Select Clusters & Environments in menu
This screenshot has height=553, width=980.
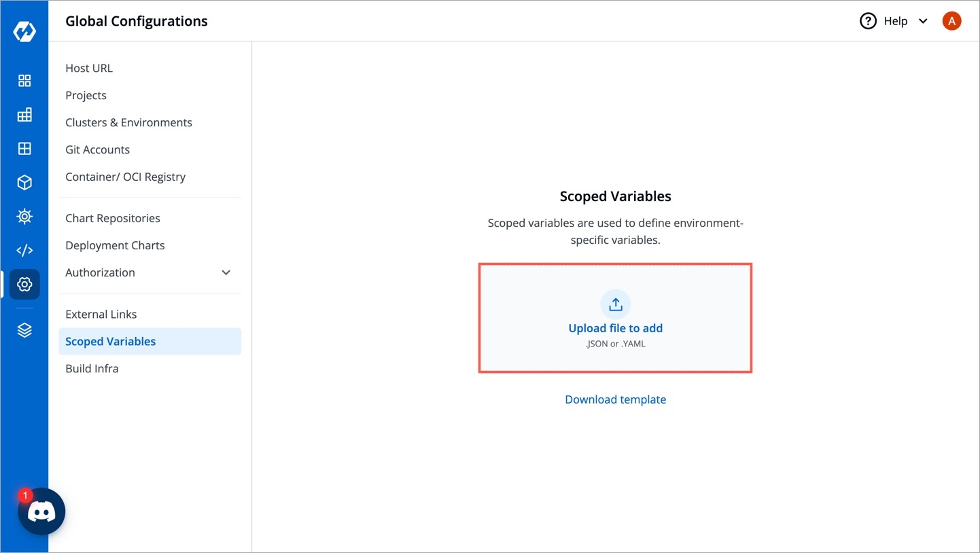pyautogui.click(x=128, y=122)
